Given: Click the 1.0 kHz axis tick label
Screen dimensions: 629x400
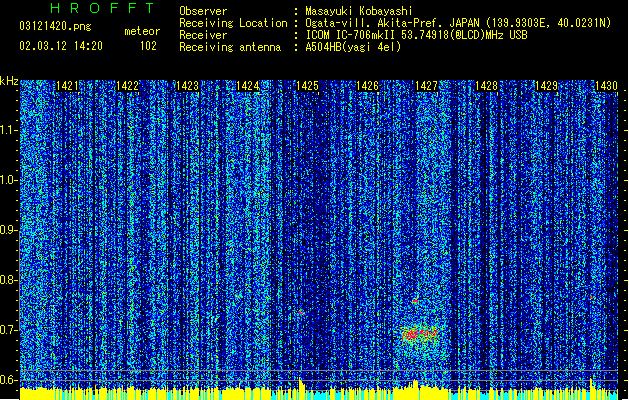Looking at the screenshot, I should tap(9, 180).
